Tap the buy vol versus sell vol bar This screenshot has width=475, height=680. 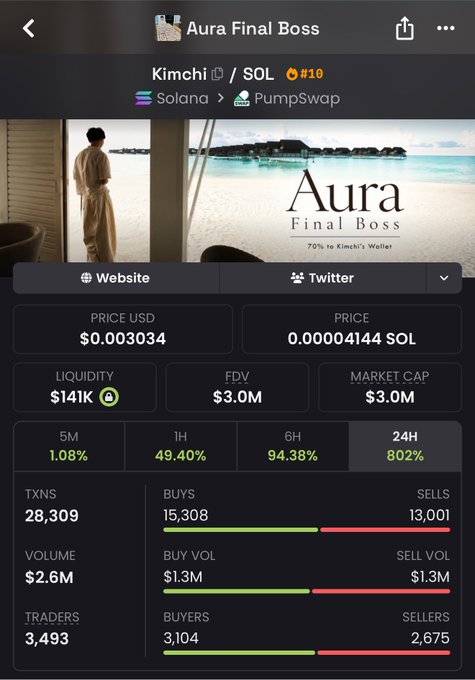point(307,591)
